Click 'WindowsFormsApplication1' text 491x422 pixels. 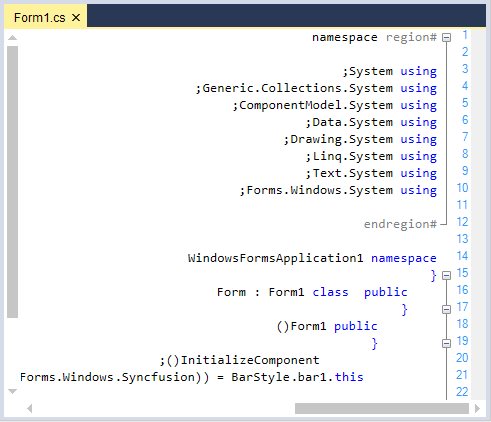coord(275,258)
